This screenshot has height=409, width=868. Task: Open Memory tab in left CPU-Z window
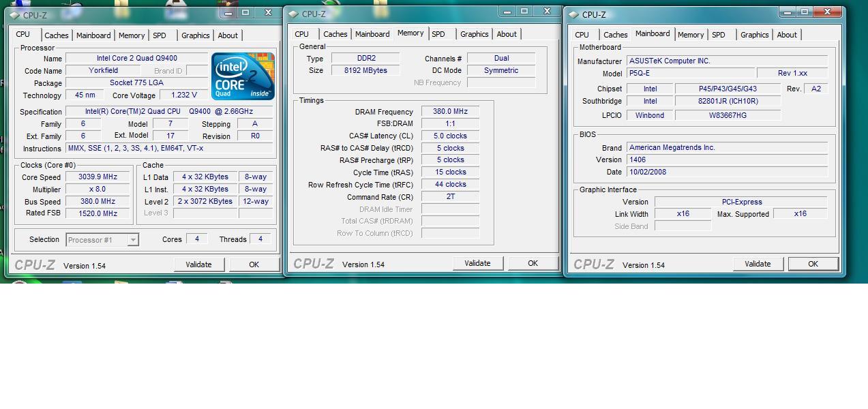click(132, 35)
